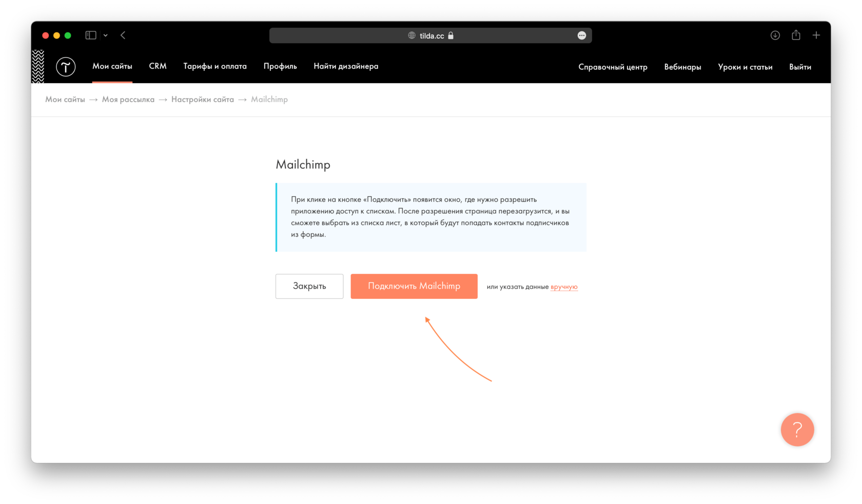Follow the вручную link
The image size is (862, 504).
click(564, 287)
